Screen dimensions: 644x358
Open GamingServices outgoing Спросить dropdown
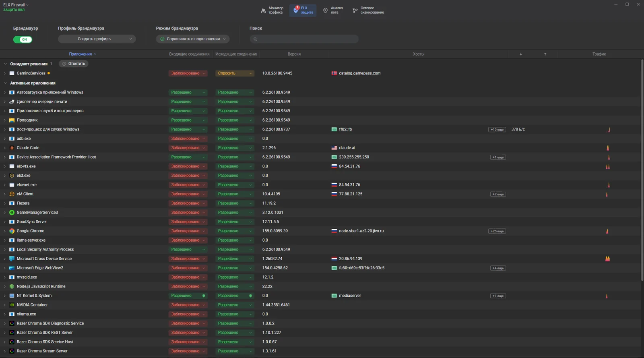(235, 73)
